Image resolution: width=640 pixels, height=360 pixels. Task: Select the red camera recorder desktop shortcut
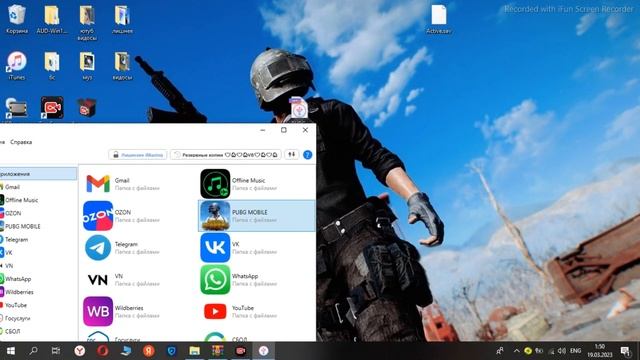click(x=52, y=108)
